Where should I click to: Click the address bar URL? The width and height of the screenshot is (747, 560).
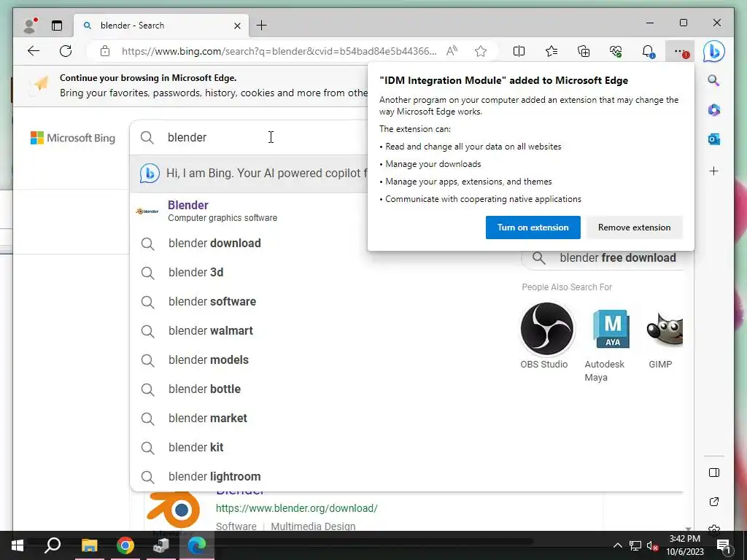279,51
